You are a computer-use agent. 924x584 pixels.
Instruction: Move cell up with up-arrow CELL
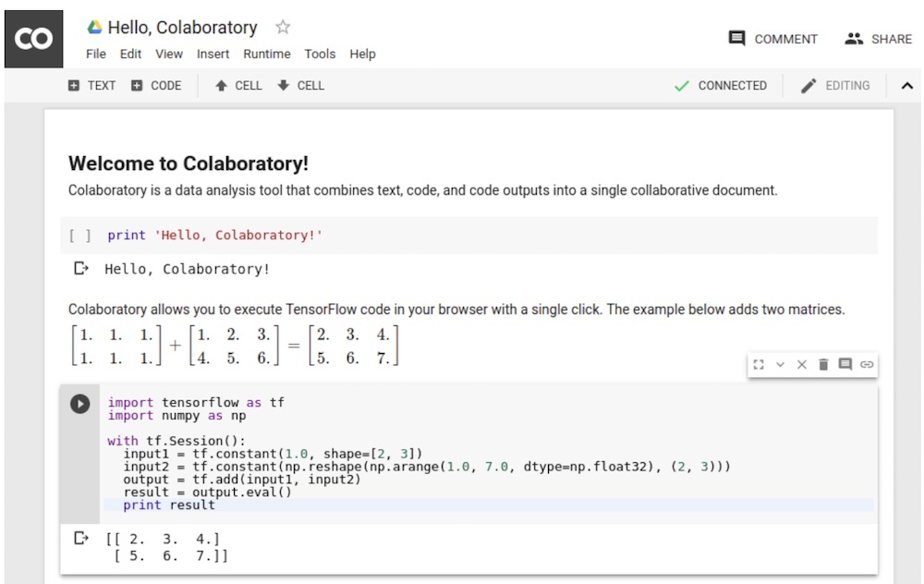pyautogui.click(x=238, y=85)
